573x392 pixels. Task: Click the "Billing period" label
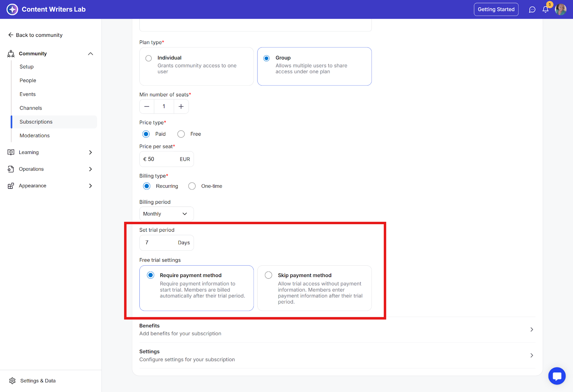155,202
